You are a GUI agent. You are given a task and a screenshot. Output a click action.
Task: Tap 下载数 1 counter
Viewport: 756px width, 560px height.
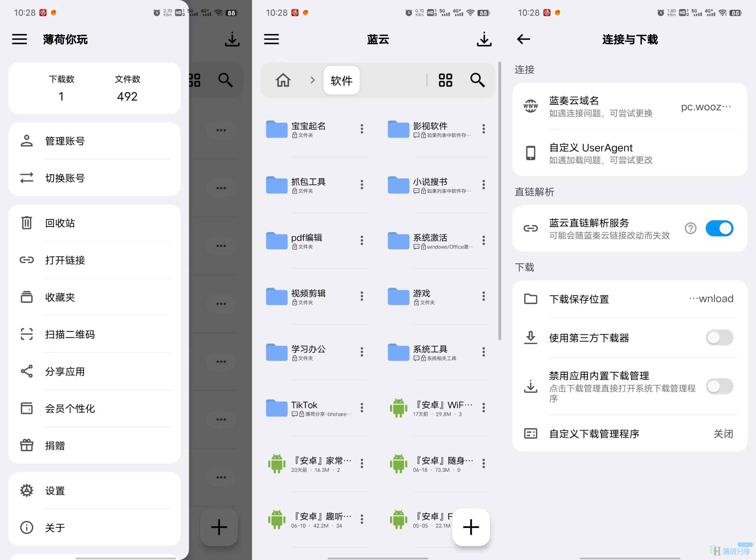tap(61, 88)
